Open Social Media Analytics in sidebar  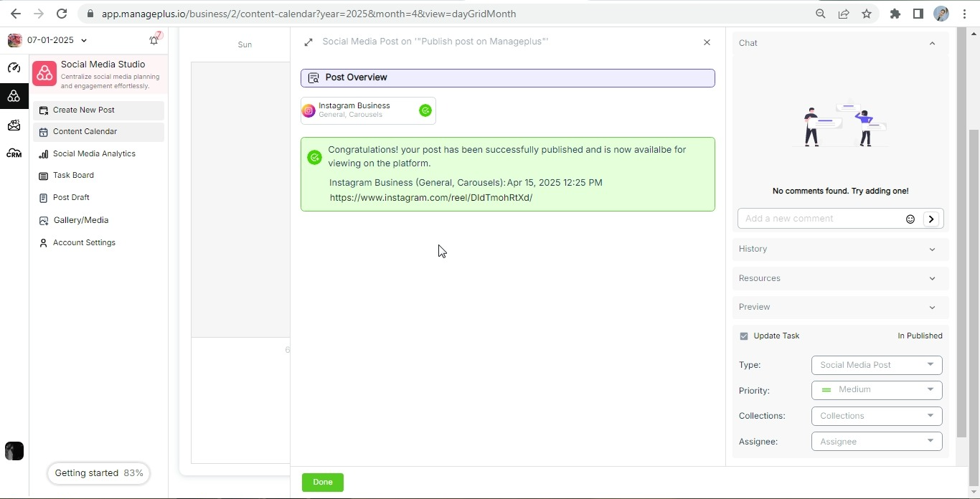(98, 154)
